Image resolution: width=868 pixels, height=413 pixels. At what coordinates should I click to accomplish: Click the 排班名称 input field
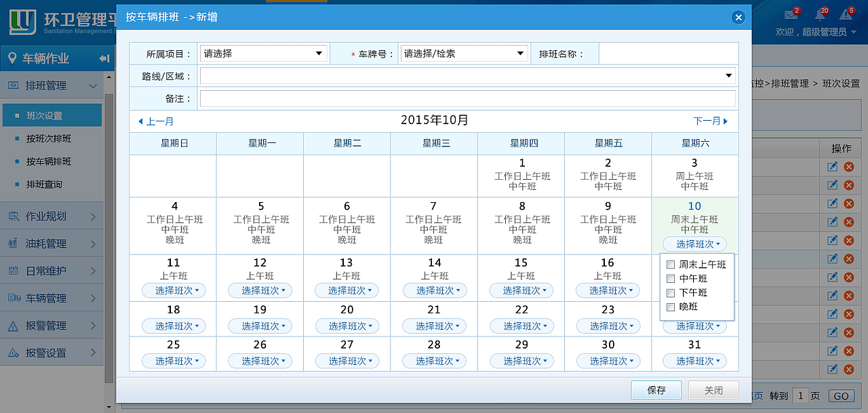[669, 54]
